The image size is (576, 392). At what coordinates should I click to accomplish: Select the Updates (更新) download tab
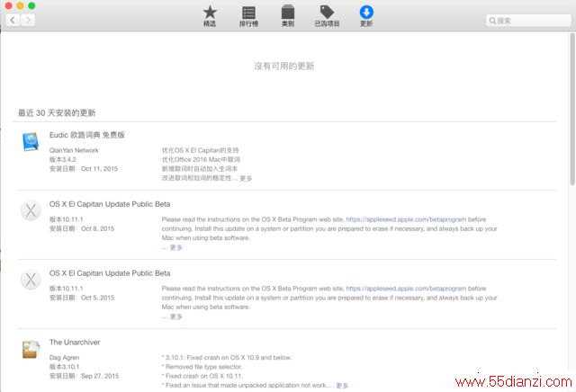point(366,16)
